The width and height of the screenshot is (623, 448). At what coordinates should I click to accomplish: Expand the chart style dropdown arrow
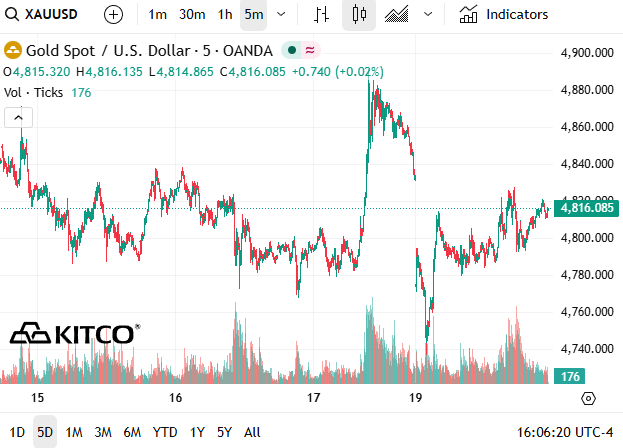(x=428, y=15)
